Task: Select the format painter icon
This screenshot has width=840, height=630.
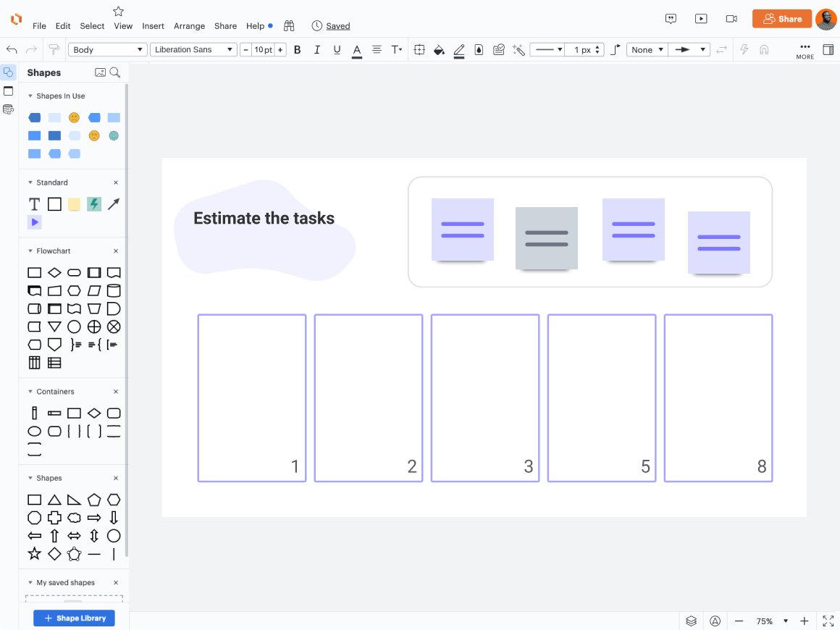Action: coord(54,50)
